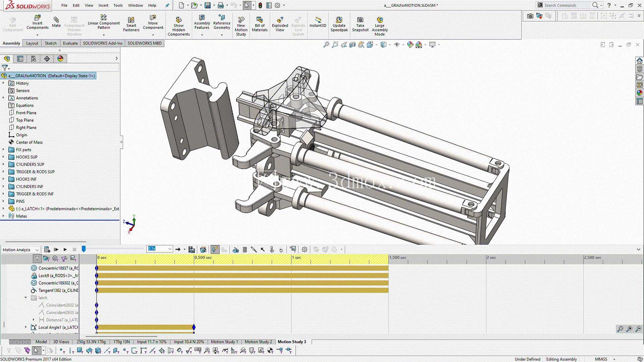Toggle Filter Results in motion tree
Screen dimensions: 644x362
73,258
